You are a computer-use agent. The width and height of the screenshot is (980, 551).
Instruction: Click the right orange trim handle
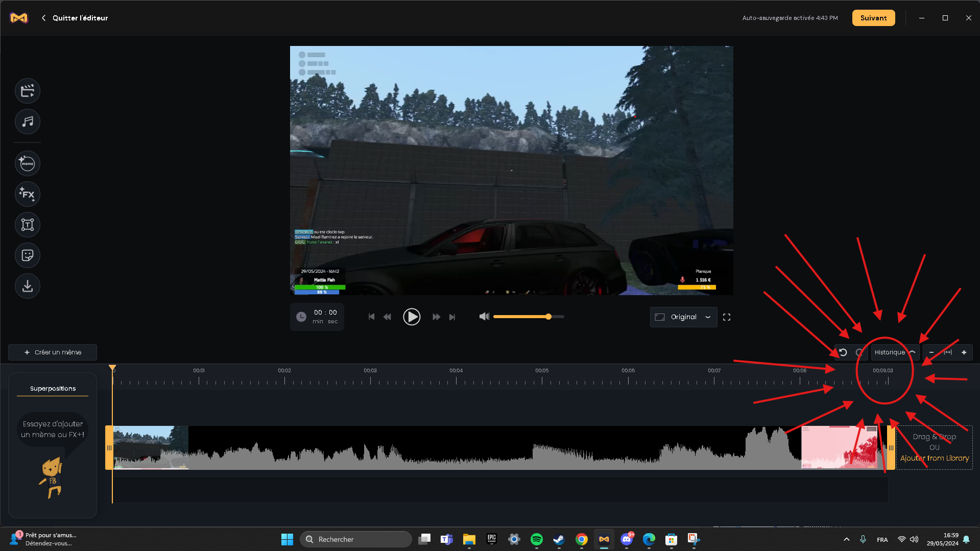pos(891,447)
